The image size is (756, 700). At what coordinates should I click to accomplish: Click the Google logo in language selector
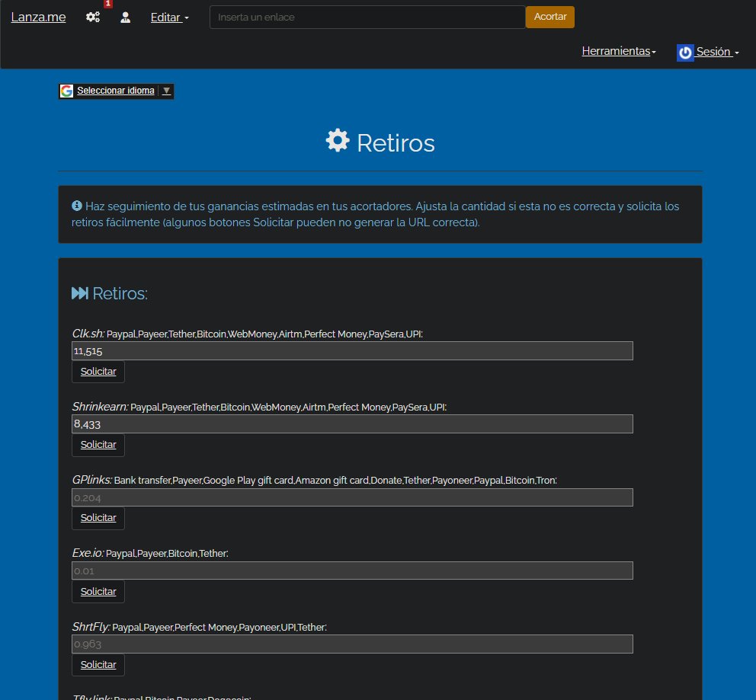tap(66, 91)
